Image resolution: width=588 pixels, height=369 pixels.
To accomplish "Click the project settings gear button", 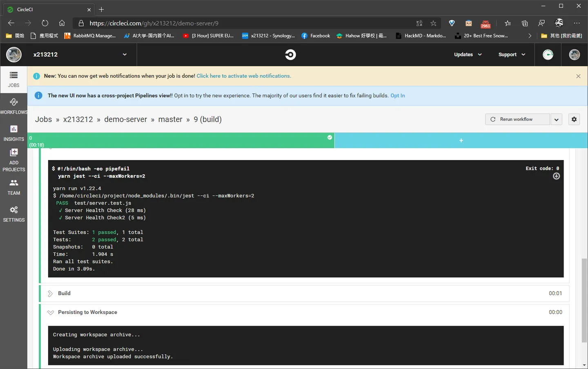I will [x=574, y=119].
